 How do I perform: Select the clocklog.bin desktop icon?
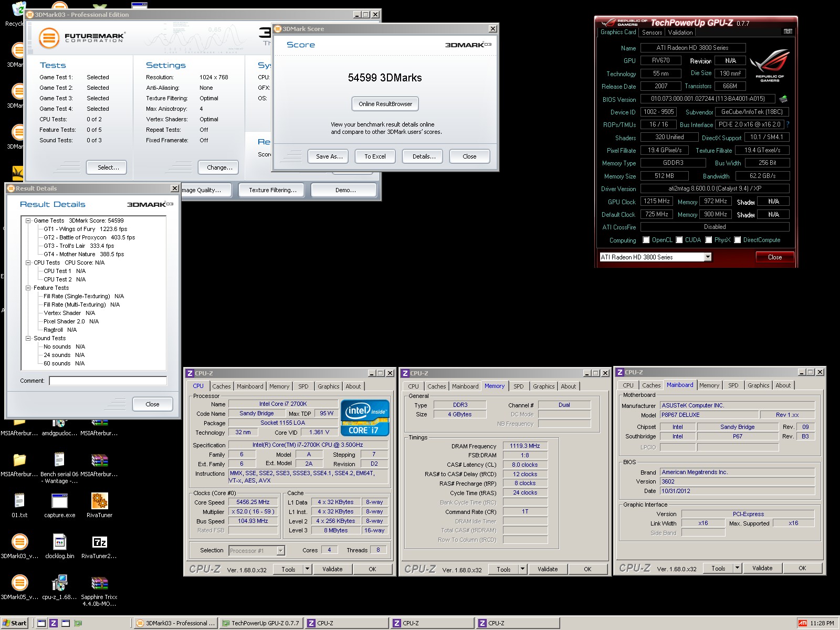[x=60, y=542]
